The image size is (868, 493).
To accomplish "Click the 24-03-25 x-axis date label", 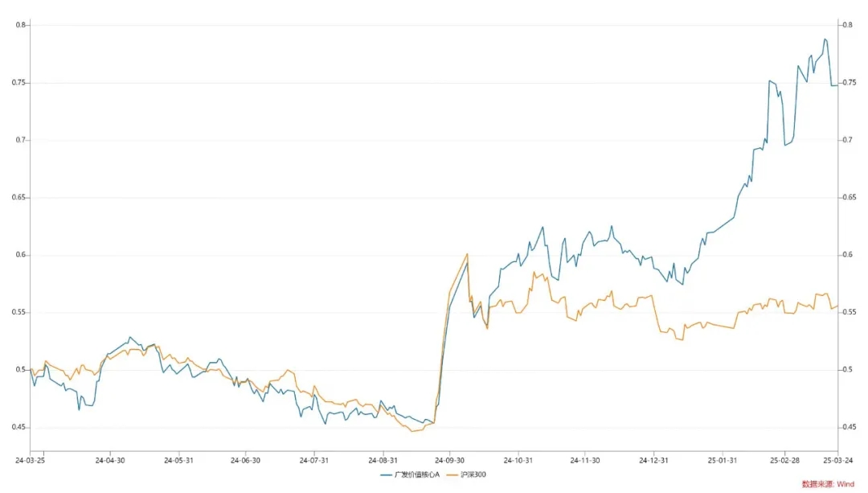I will [30, 461].
